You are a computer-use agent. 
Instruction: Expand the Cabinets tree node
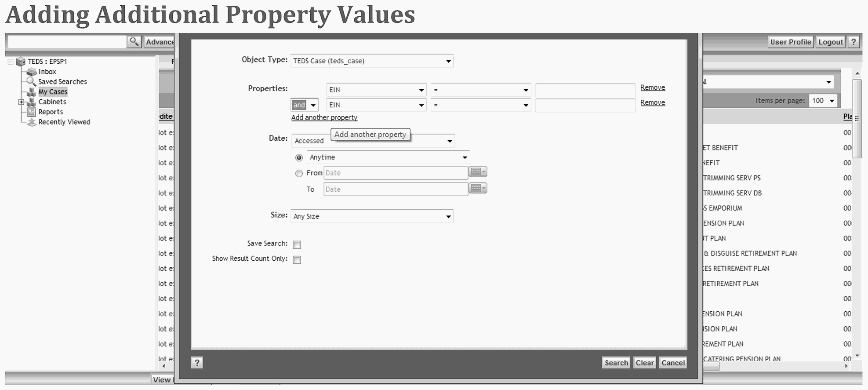(21, 102)
